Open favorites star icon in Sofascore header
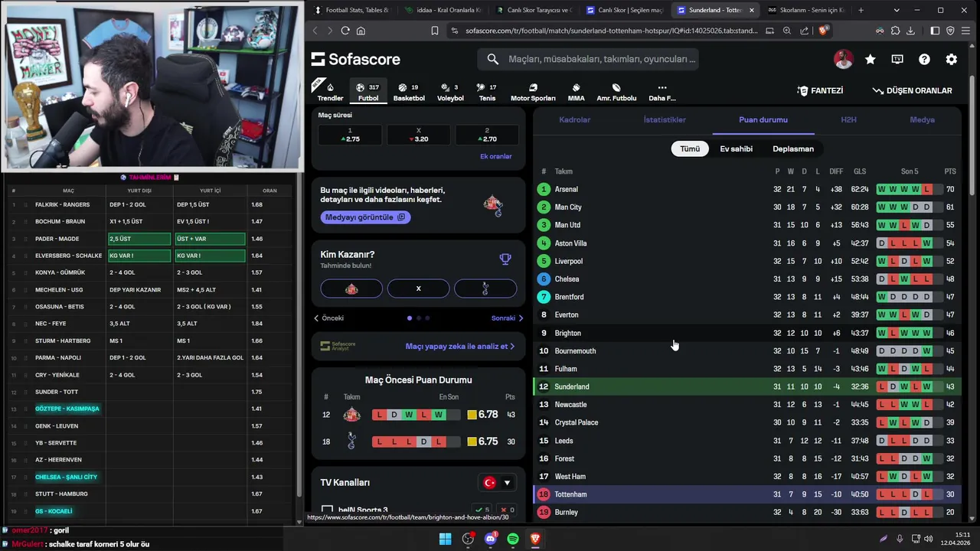 point(871,59)
